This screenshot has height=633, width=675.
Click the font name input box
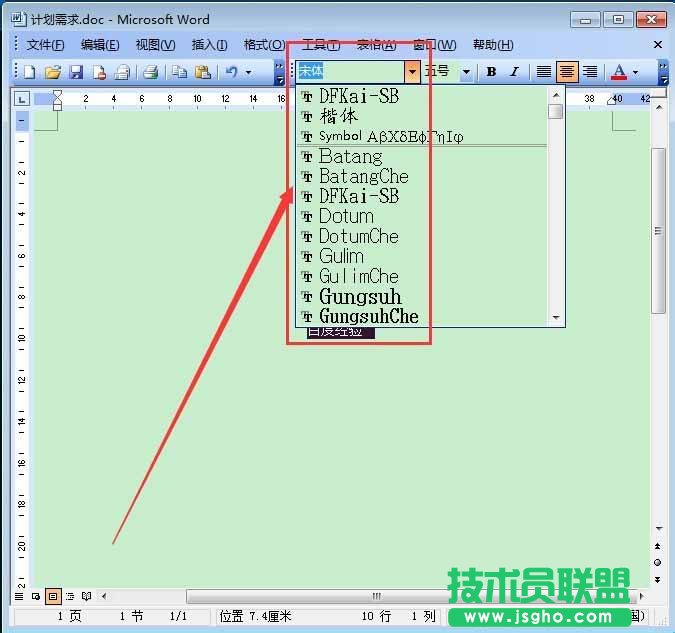(x=350, y=71)
